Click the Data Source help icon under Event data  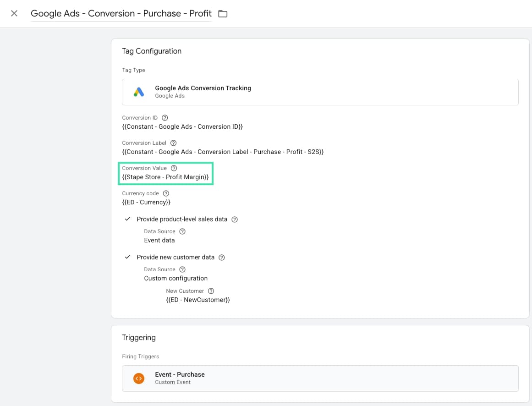(182, 231)
